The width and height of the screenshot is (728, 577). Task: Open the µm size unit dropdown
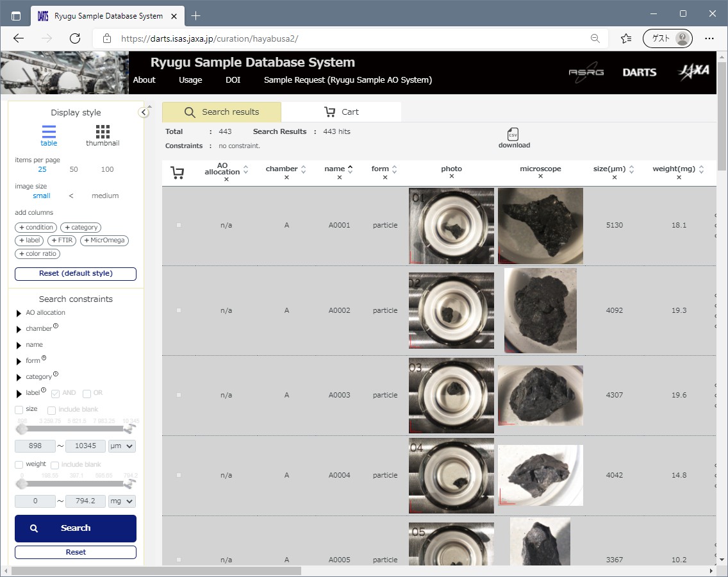(122, 446)
